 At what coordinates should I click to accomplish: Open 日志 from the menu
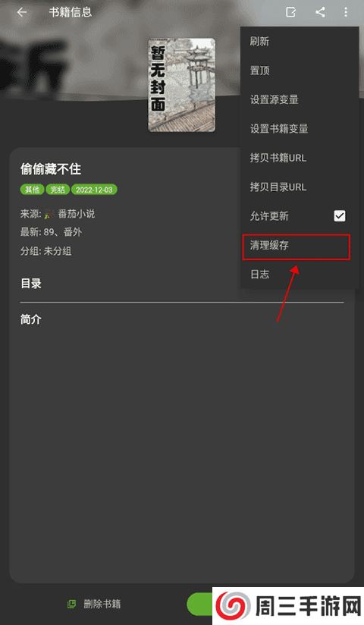(300, 275)
